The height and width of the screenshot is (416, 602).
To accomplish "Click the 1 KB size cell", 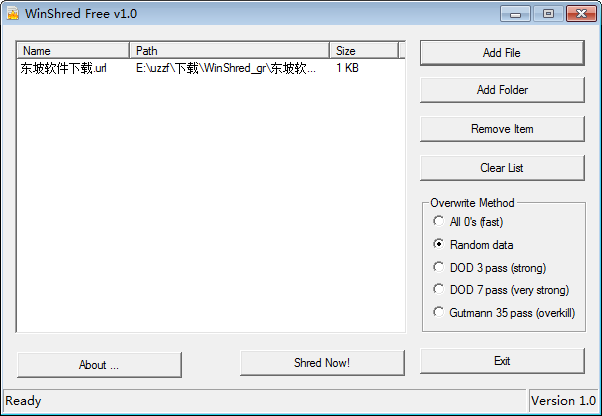I will pyautogui.click(x=347, y=68).
